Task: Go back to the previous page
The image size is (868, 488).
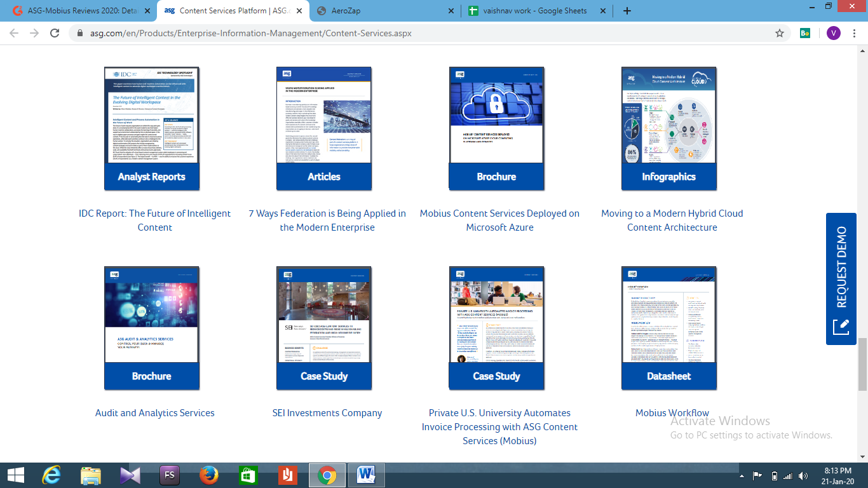Action: pyautogui.click(x=14, y=33)
